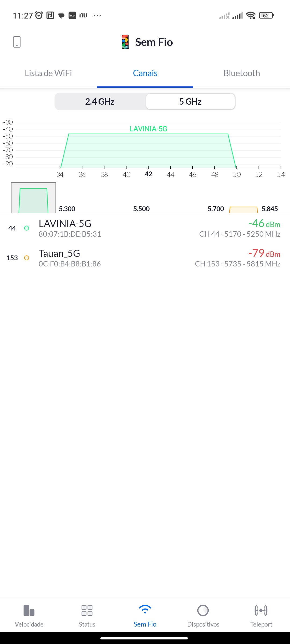Select the 5 GHz band option
Viewport: 290px width, 644px height.
point(190,102)
